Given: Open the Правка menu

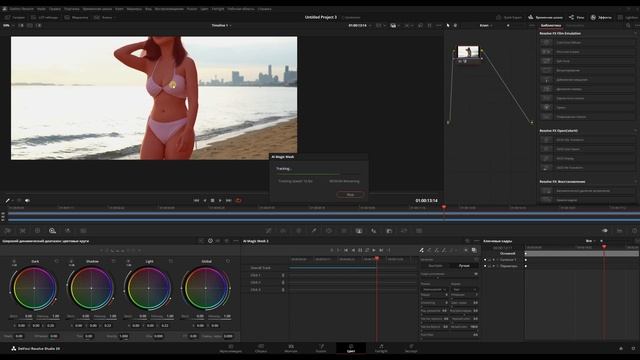Looking at the screenshot, I should (55, 9).
